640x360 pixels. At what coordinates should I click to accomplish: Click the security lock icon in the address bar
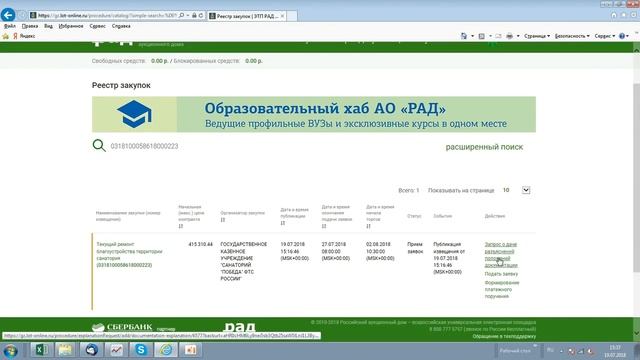pos(194,16)
